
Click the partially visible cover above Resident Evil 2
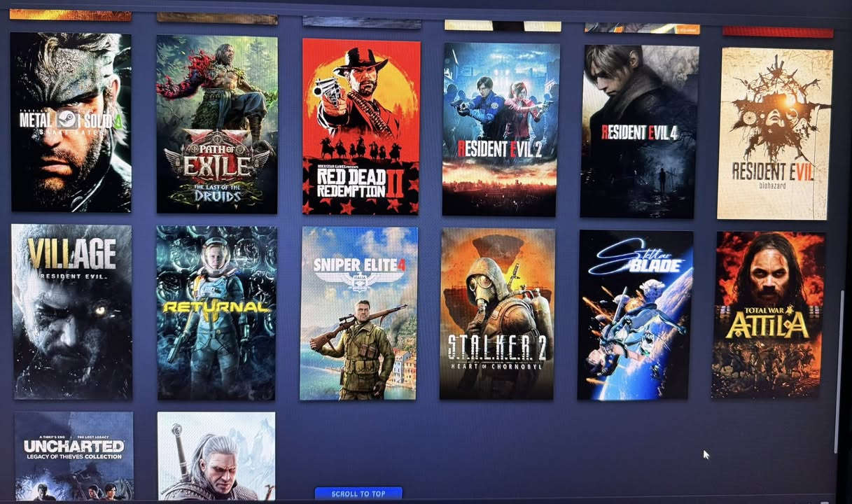[501, 25]
